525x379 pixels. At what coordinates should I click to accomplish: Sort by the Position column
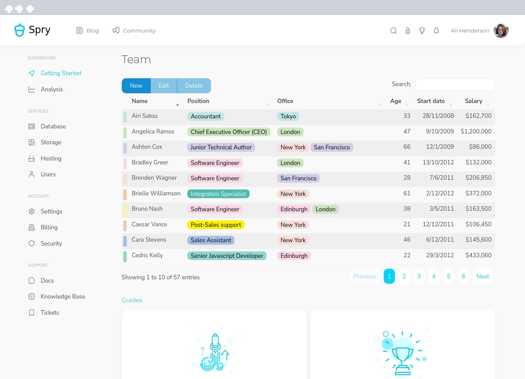coord(228,101)
